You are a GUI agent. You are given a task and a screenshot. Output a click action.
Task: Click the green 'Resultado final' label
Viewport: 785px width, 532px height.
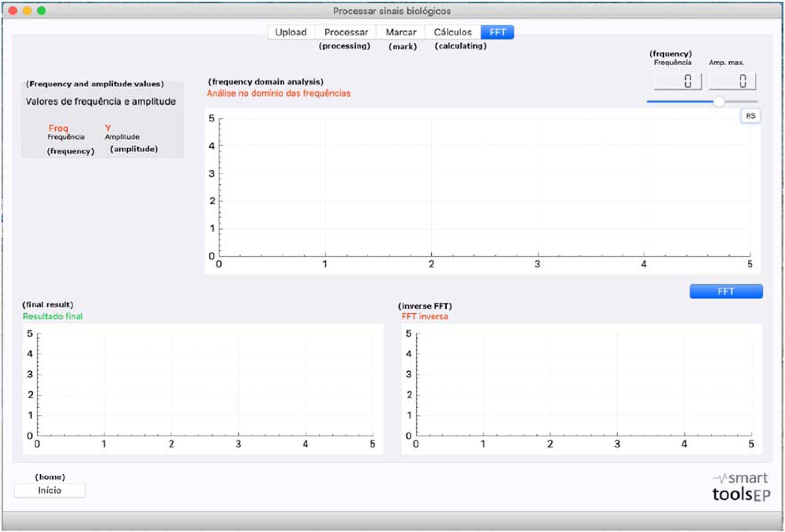click(x=53, y=316)
